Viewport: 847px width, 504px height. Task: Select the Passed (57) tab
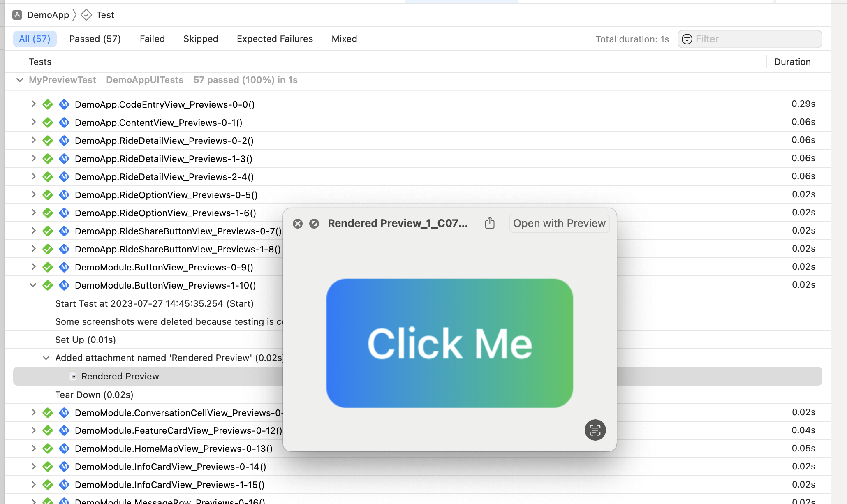(96, 38)
